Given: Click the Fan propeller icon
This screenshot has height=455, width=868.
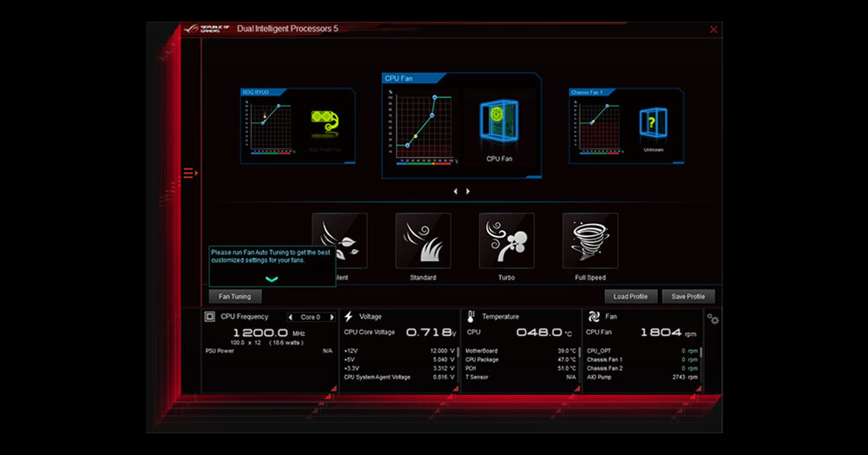Looking at the screenshot, I should pos(594,316).
